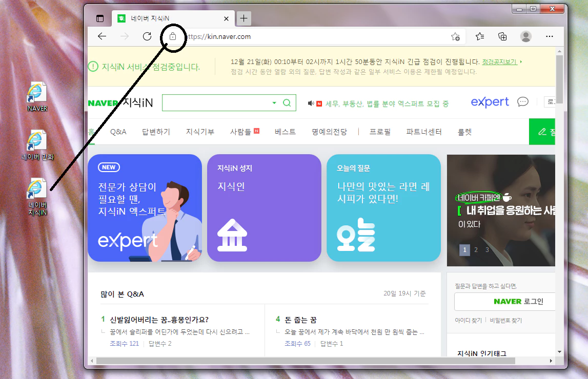Open question 신발잃어버리는 꿈..흉몽인가요?
The width and height of the screenshot is (588, 379).
[x=159, y=320]
